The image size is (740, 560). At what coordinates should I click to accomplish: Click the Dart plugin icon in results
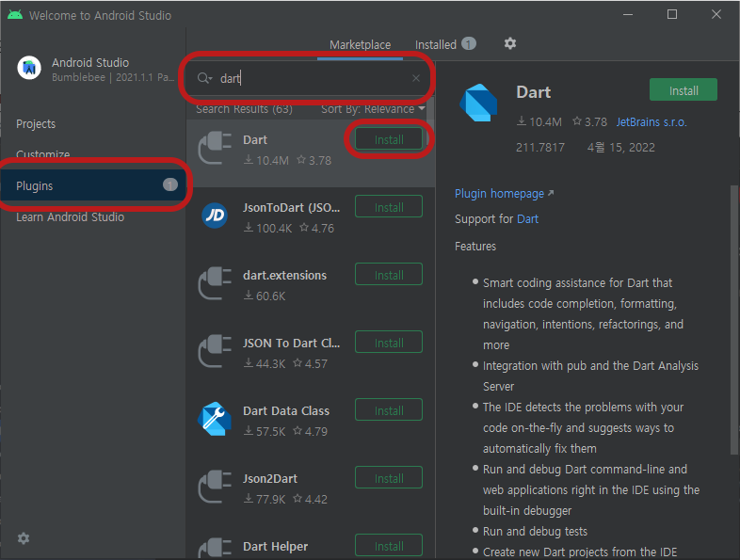click(x=215, y=149)
